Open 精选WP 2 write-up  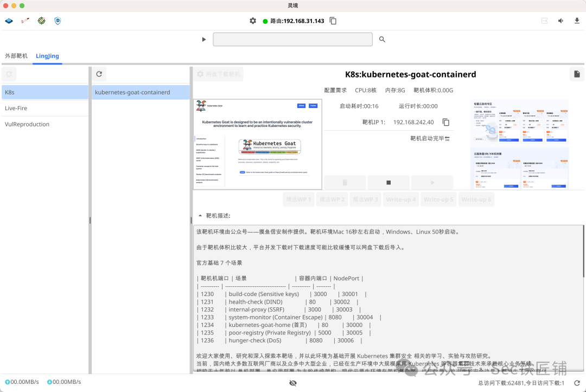(332, 200)
